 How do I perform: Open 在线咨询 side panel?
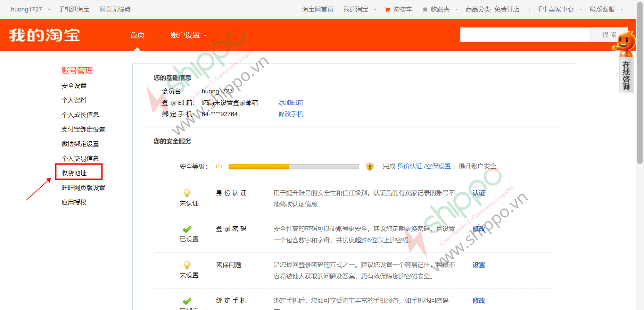click(626, 76)
